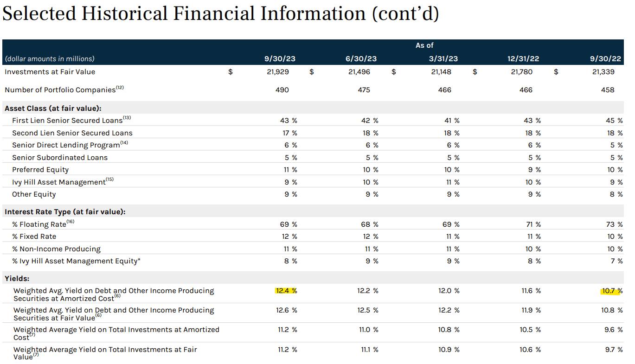635x364 pixels.
Task: Select '% Ivy Hill Asset Management Equity*' label
Action: tap(76, 261)
